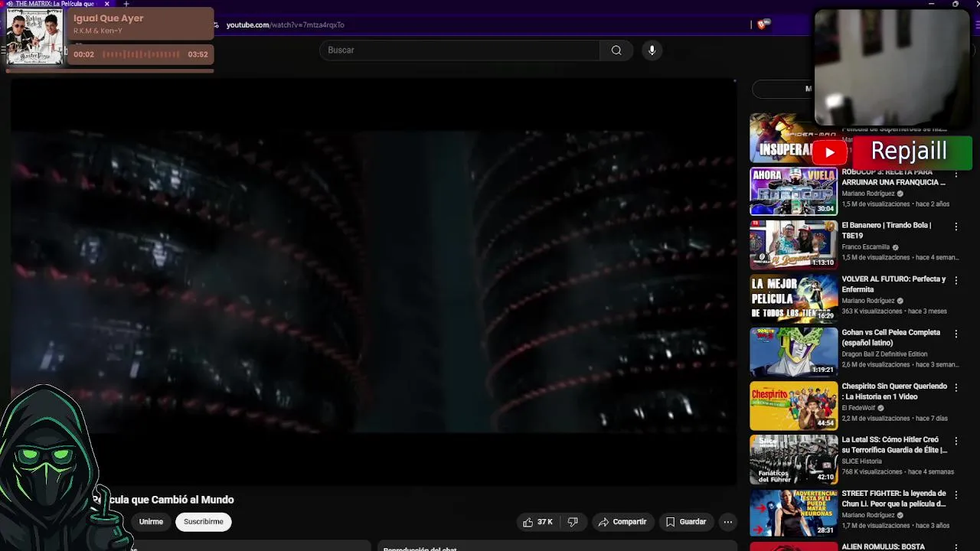Image resolution: width=980 pixels, height=551 pixels.
Task: Click the Suscribirme button
Action: [x=204, y=522]
